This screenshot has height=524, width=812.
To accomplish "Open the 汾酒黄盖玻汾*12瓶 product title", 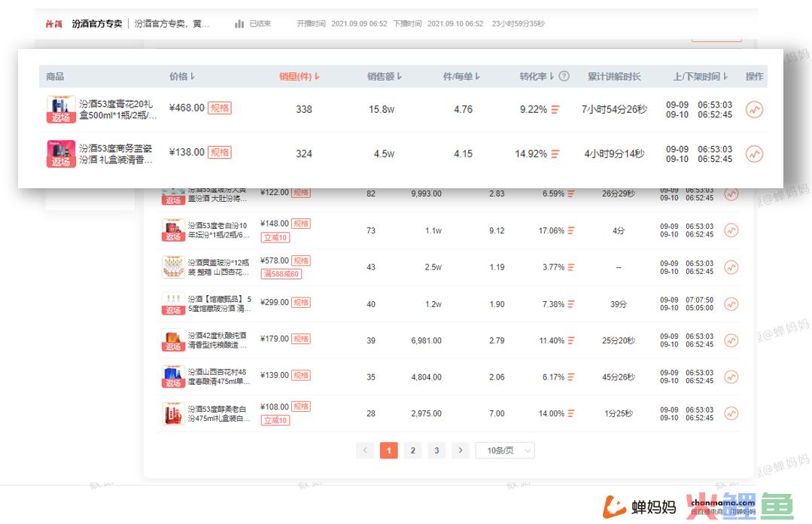I will click(218, 267).
